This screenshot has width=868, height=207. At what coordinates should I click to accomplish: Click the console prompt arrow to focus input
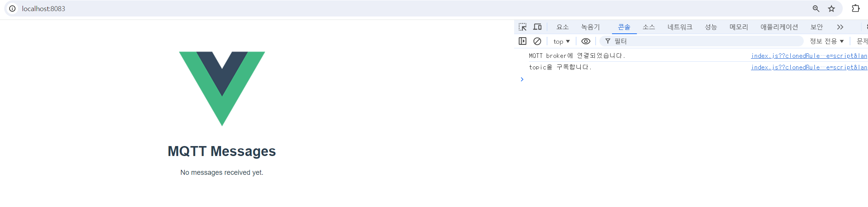pyautogui.click(x=522, y=79)
